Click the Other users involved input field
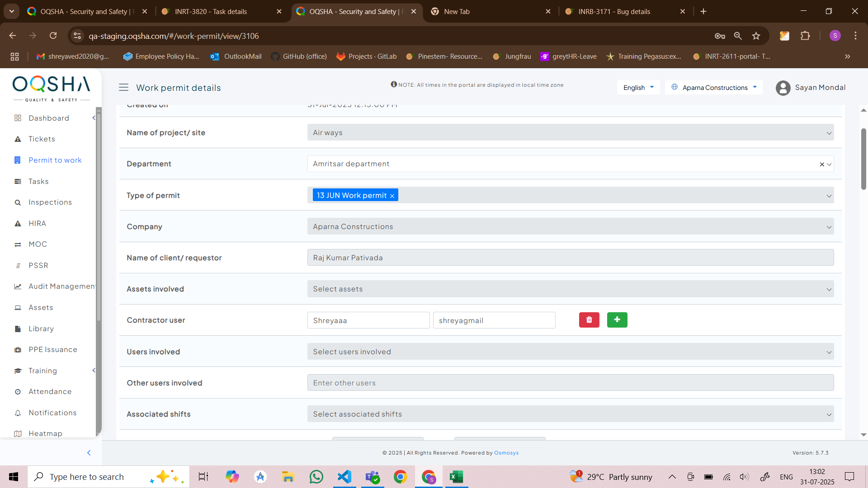 click(570, 383)
